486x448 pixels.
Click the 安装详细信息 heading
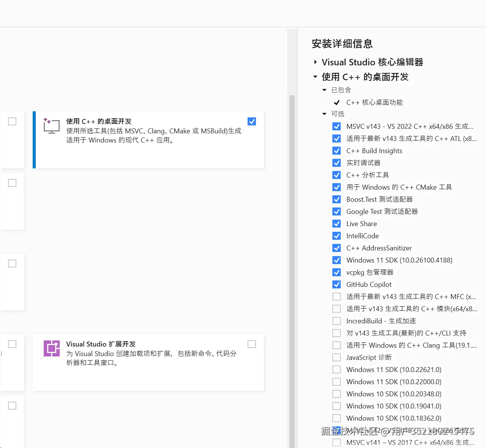342,44
